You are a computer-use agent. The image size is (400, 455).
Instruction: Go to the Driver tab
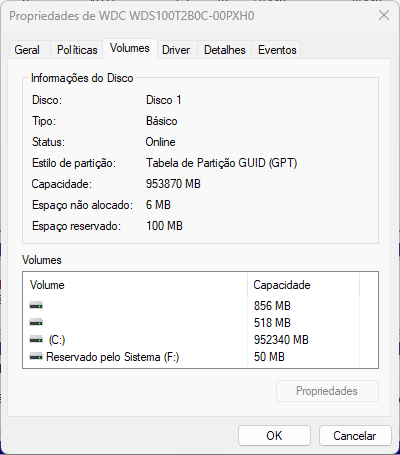[x=176, y=50]
